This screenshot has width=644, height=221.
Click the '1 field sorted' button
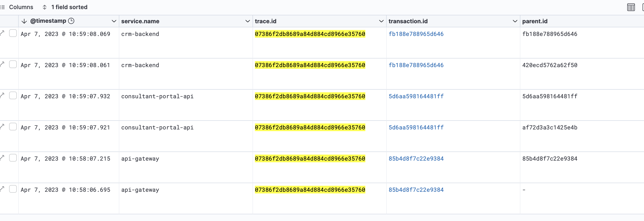click(69, 7)
